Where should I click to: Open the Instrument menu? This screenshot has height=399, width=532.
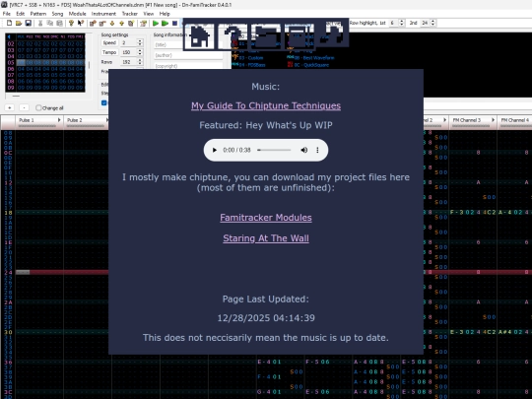(103, 14)
